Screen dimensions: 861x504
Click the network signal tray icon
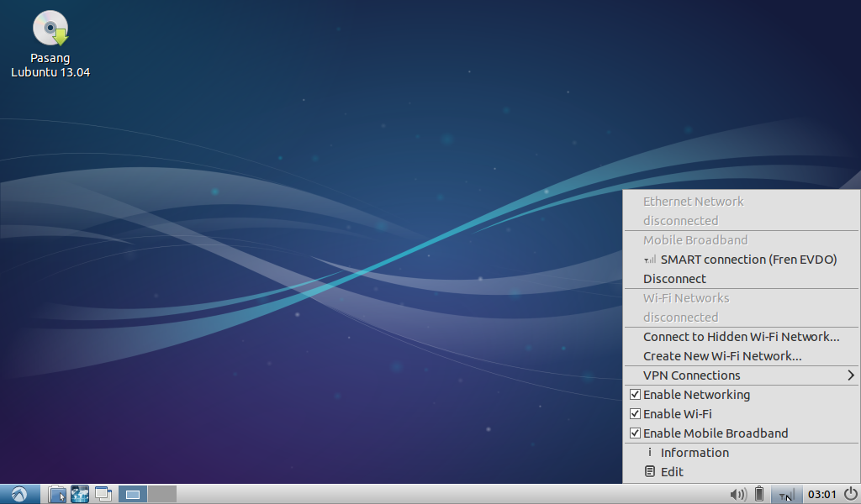tap(786, 494)
